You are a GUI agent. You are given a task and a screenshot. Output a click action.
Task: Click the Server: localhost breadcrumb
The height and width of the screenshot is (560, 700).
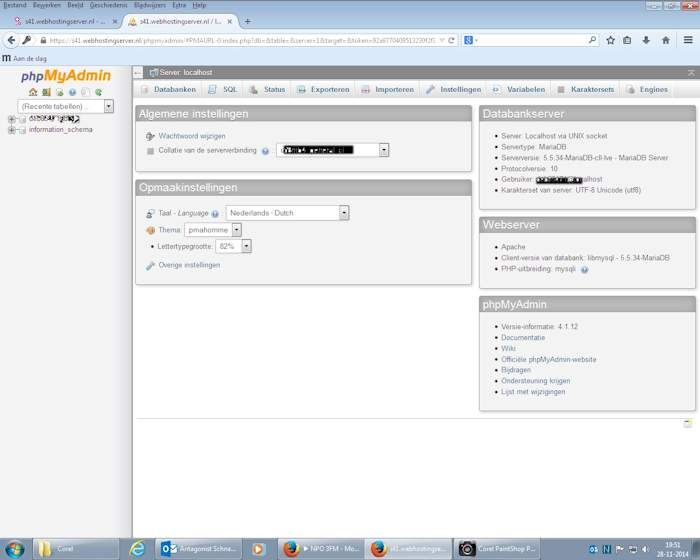(186, 72)
